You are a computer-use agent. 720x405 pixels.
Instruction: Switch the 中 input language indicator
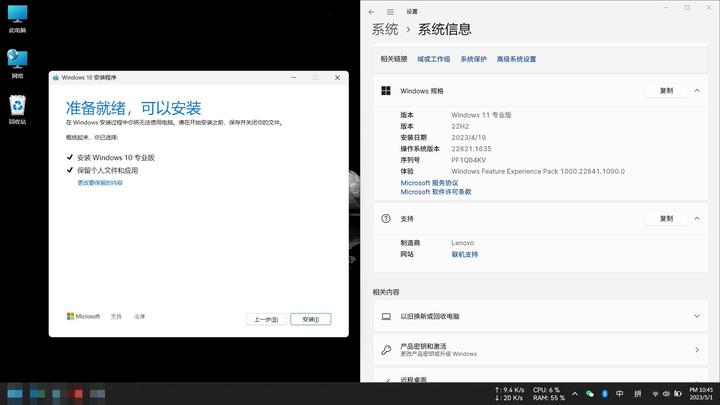point(619,394)
